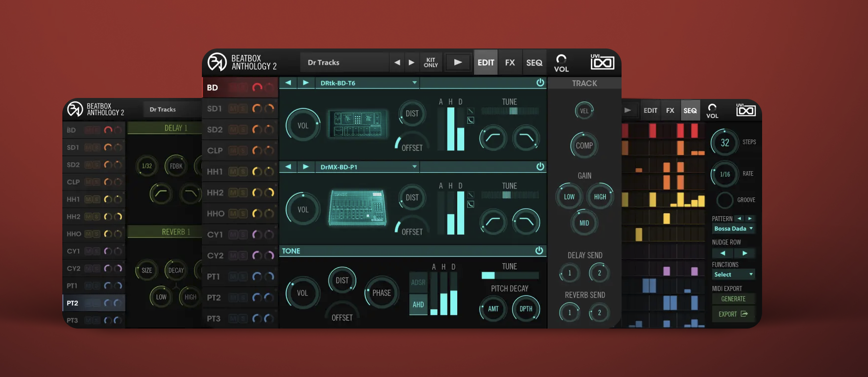Image resolution: width=868 pixels, height=377 pixels.
Task: Open the Bossa Dada pattern dropdown
Action: (x=733, y=229)
